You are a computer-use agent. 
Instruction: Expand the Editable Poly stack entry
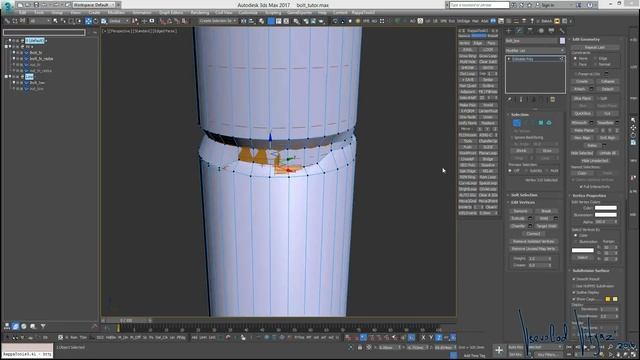509,59
